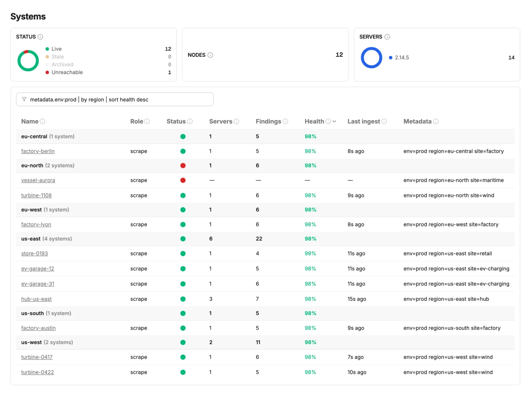532x397 pixels.
Task: Select the eu-north group row label
Action: pos(48,165)
